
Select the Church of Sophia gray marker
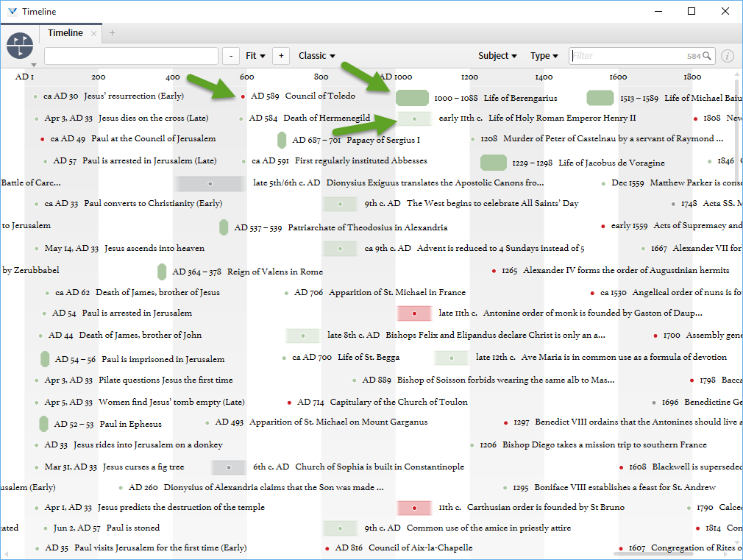click(x=229, y=467)
